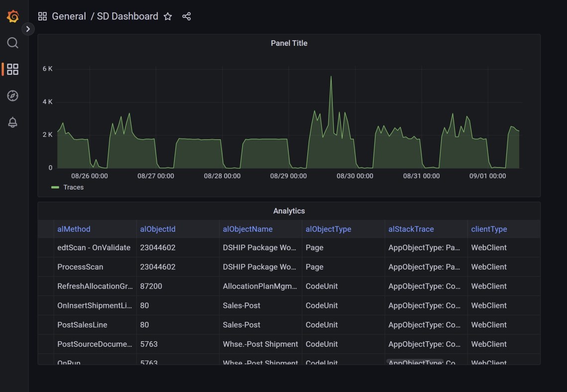The width and height of the screenshot is (567, 392).
Task: Expand the sidebar with the chevron button
Action: pos(28,29)
